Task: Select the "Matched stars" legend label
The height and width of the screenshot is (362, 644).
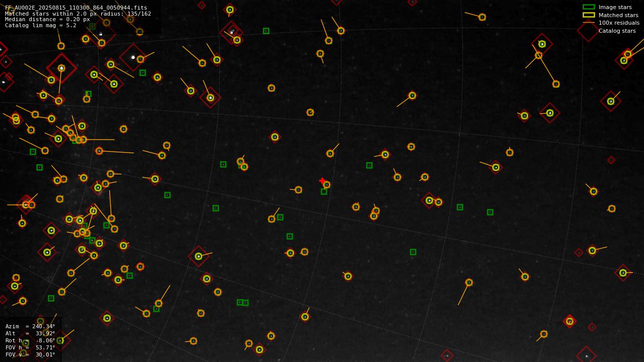Action: point(618,15)
